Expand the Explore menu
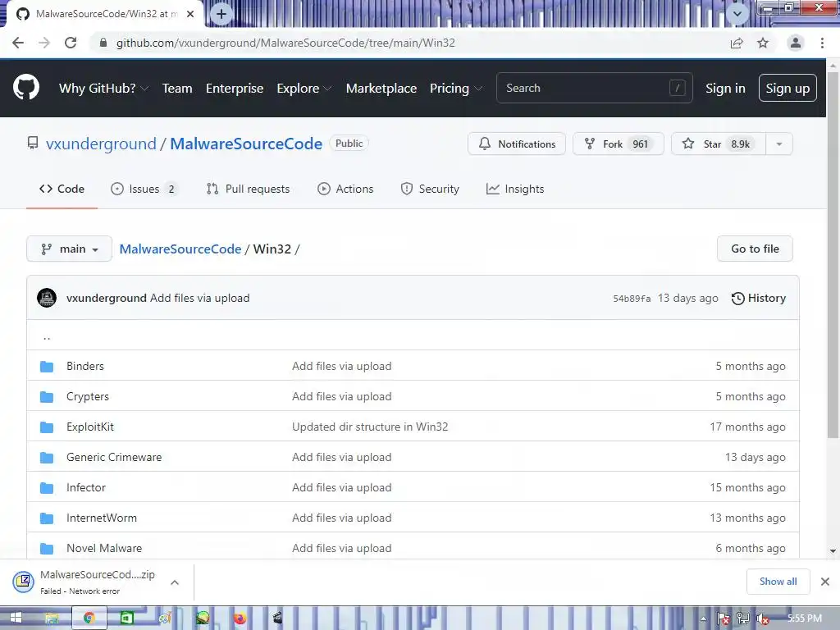840x630 pixels. [x=304, y=89]
